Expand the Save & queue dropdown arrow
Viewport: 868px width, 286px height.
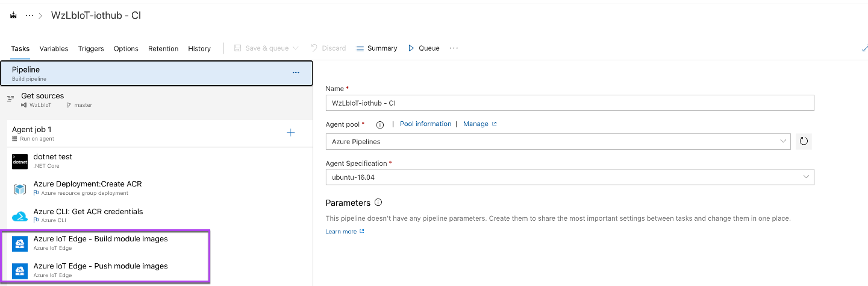point(296,48)
